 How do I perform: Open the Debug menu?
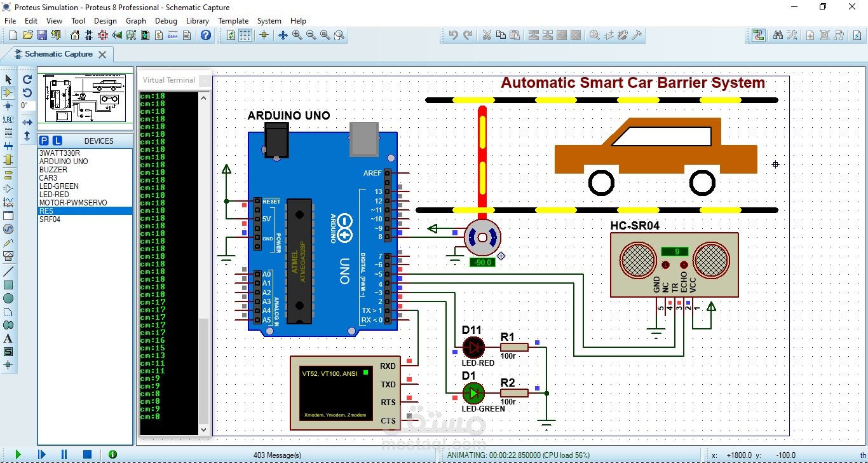pos(166,20)
